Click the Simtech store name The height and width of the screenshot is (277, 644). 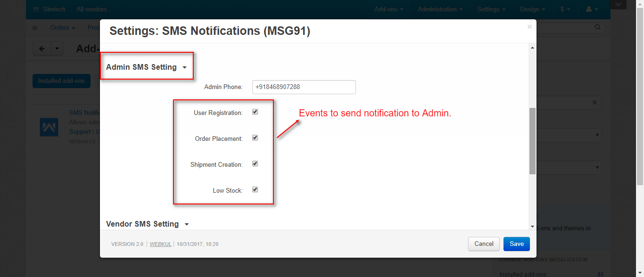click(x=54, y=9)
